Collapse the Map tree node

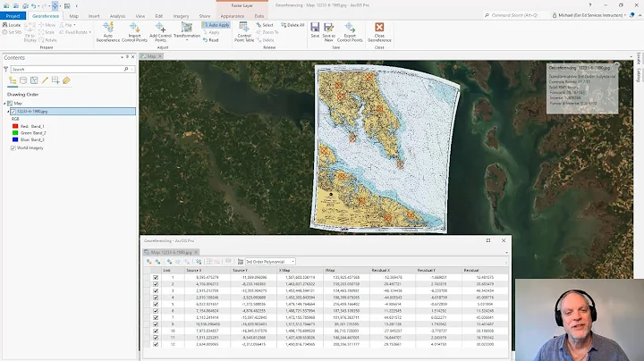[5, 104]
